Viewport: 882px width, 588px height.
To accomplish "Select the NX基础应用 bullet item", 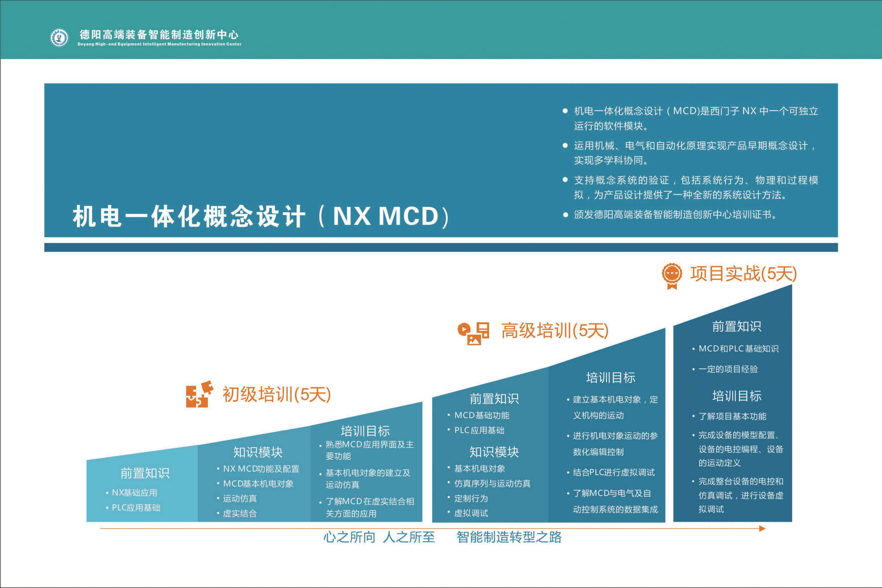I will 134,493.
